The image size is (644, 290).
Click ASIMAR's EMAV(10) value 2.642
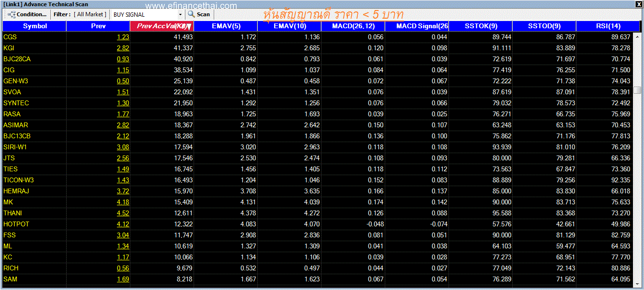click(x=312, y=125)
